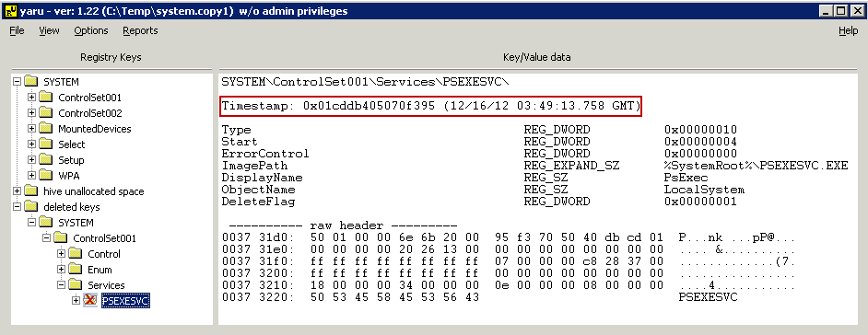Expand the ControlSet001 node under SYSTEM
This screenshot has height=335, width=868.
[x=31, y=98]
